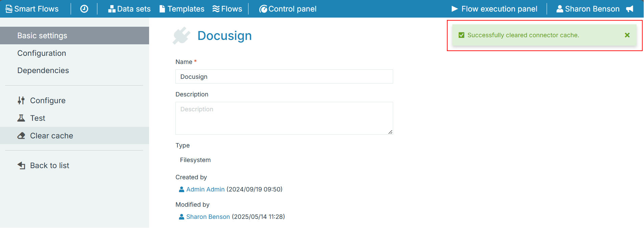
Task: Switch to the Configuration tab
Action: pyautogui.click(x=42, y=53)
